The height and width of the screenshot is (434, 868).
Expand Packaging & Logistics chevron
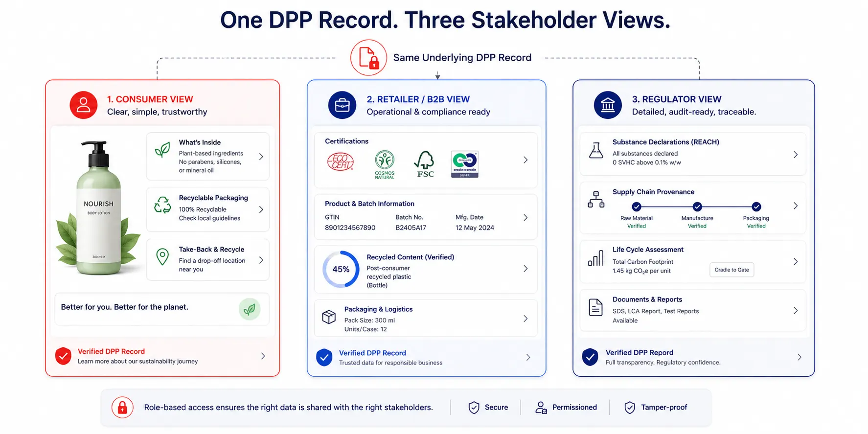tap(525, 319)
